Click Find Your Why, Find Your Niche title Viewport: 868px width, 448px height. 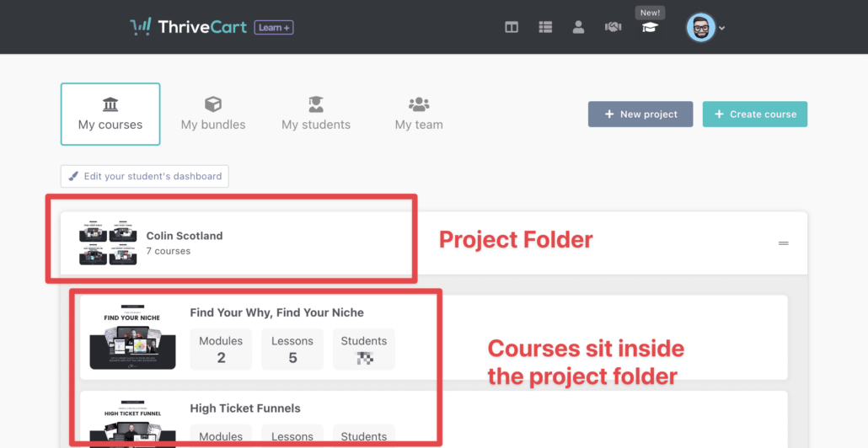click(276, 312)
